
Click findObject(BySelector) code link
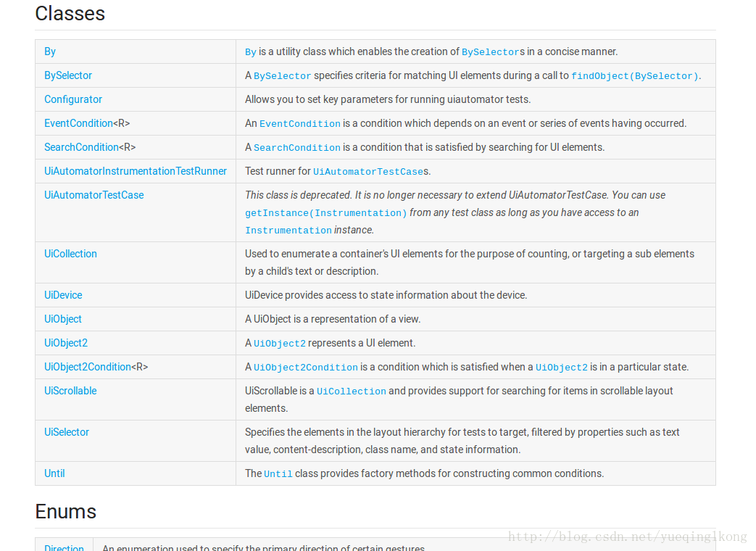[x=635, y=76]
